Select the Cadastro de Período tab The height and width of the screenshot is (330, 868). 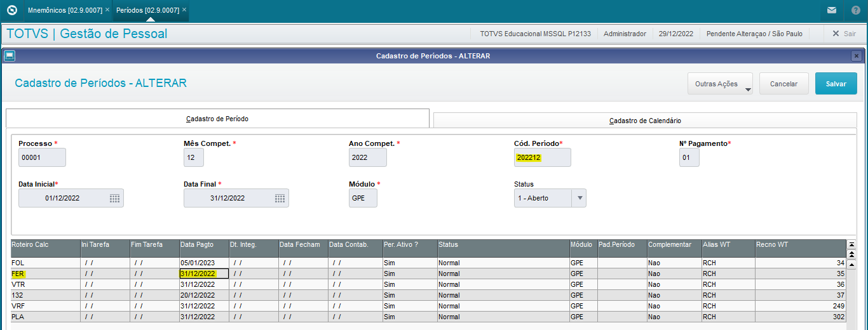click(x=217, y=119)
